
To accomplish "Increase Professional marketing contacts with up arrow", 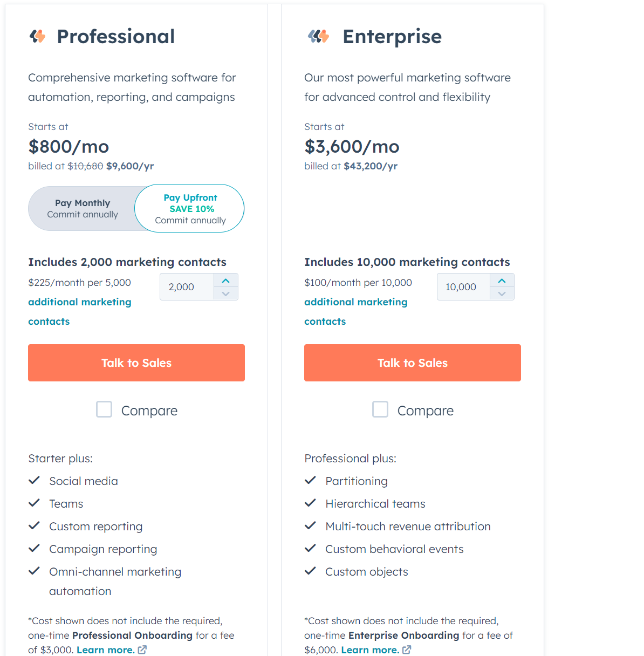I will tap(226, 281).
